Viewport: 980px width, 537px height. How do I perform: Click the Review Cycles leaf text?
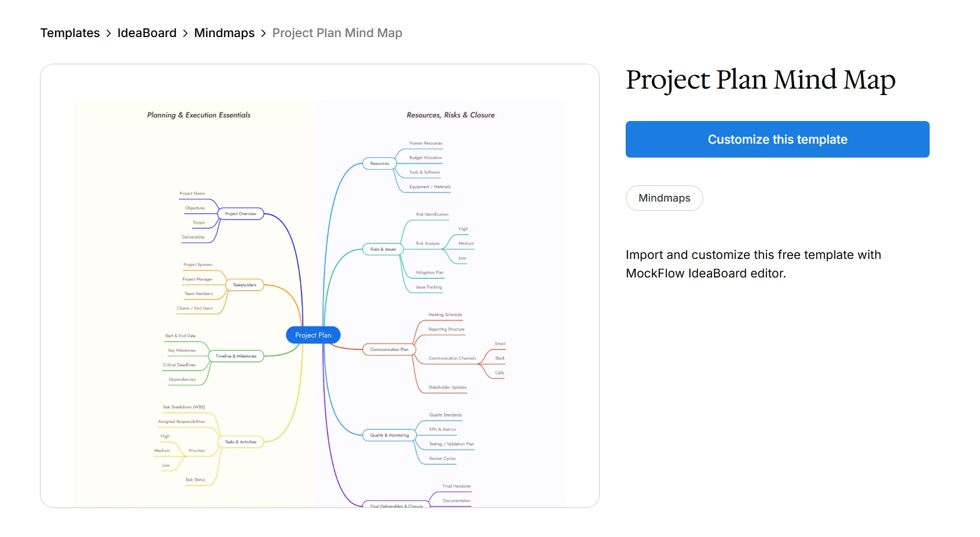click(442, 458)
